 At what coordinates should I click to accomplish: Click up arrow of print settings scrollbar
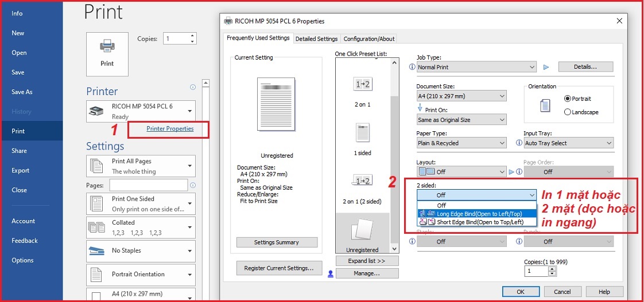206,83
